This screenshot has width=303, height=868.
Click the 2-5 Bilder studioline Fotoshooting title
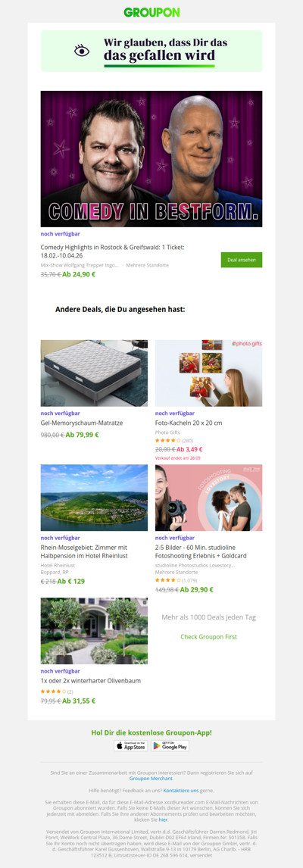tap(201, 551)
